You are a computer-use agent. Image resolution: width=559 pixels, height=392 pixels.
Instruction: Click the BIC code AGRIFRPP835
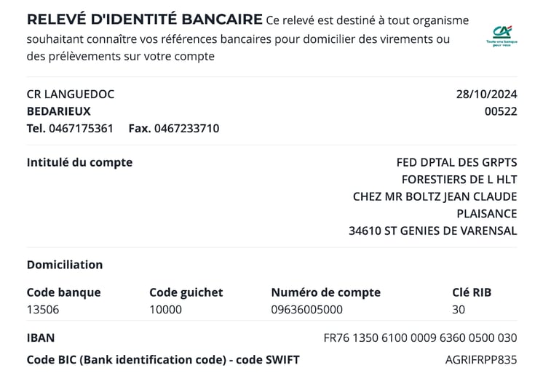click(481, 360)
